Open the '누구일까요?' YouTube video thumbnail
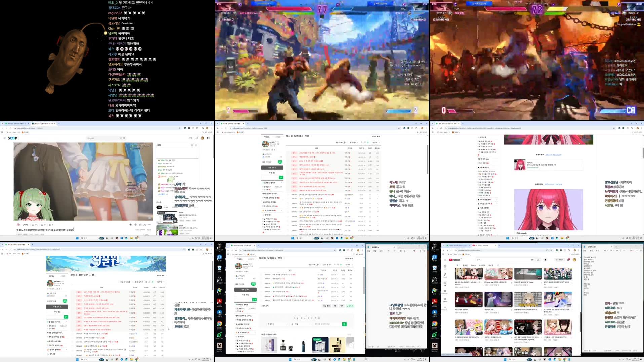The image size is (644, 362). 468,274
